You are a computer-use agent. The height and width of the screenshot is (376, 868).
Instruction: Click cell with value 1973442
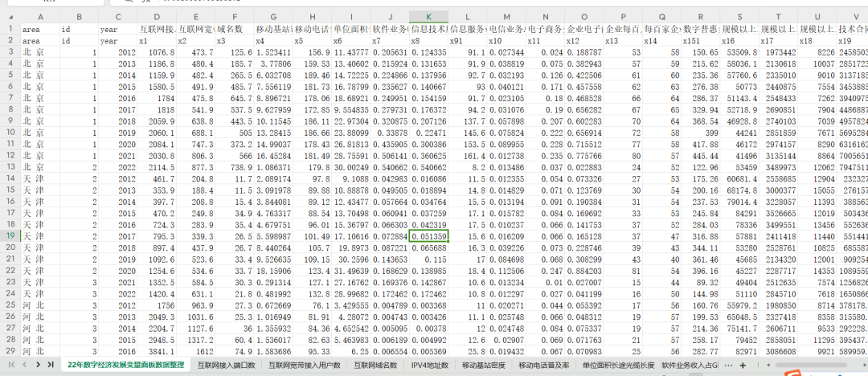[x=778, y=52]
